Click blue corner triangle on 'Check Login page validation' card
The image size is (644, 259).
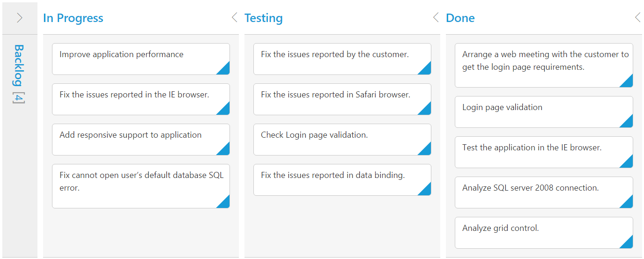pos(426,150)
